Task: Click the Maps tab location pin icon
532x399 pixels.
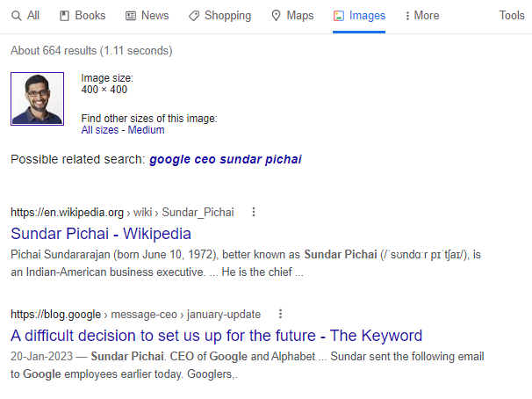Action: [x=277, y=16]
